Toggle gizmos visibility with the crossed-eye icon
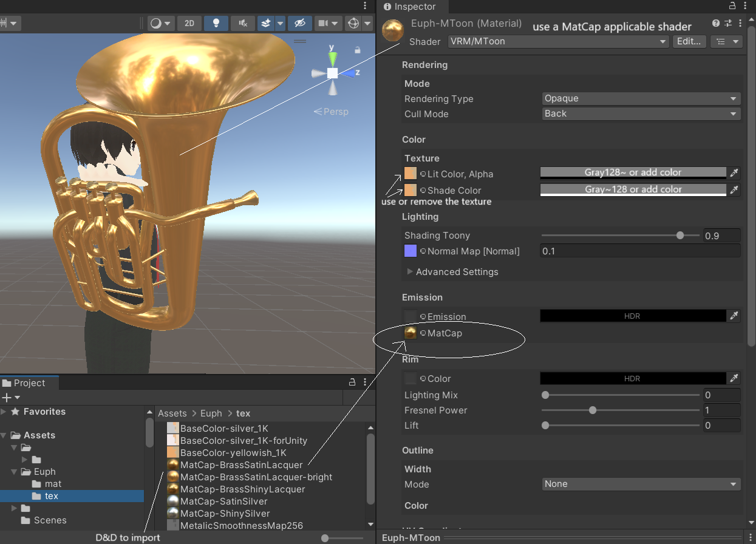This screenshot has width=756, height=544. [299, 22]
